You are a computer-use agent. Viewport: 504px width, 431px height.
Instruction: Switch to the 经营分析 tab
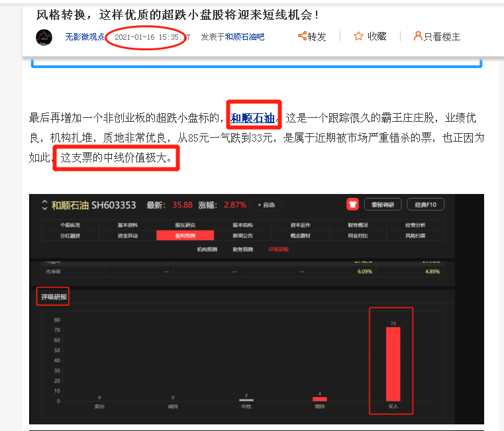[x=415, y=225]
